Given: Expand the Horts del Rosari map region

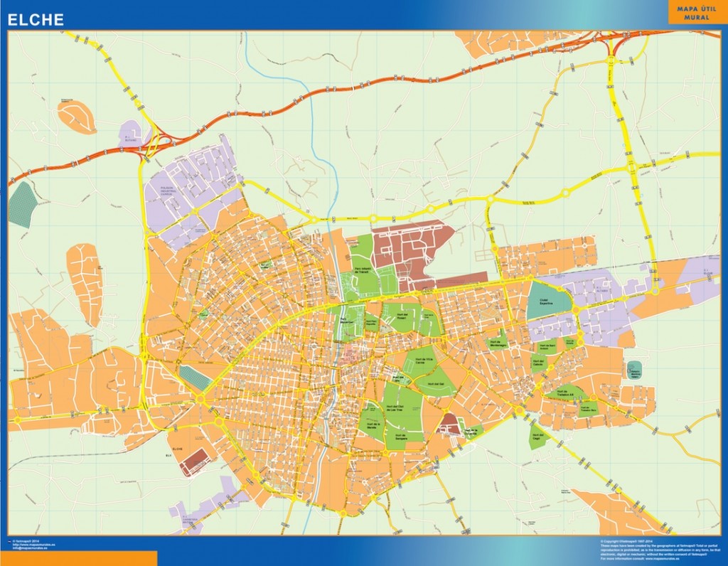Looking at the screenshot, I should tap(402, 315).
